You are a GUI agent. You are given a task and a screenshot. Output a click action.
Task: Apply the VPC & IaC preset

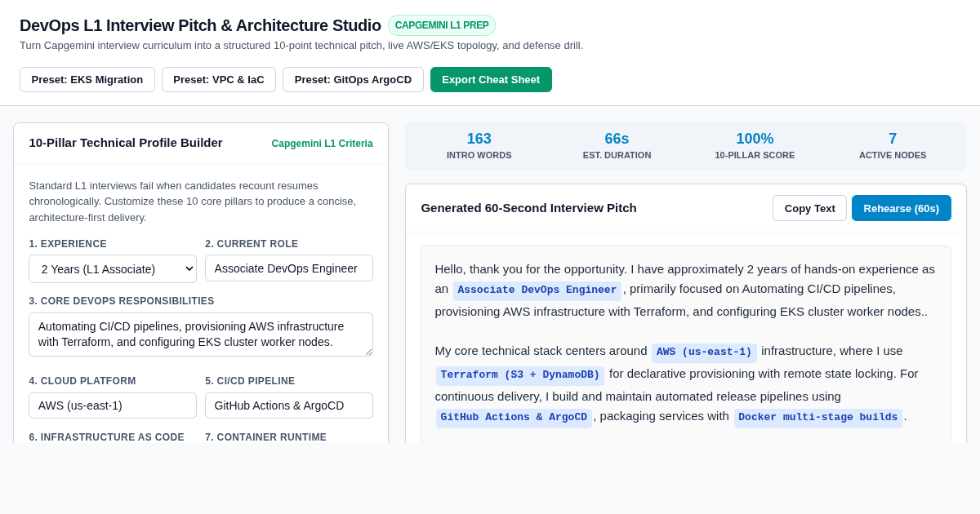coord(219,79)
